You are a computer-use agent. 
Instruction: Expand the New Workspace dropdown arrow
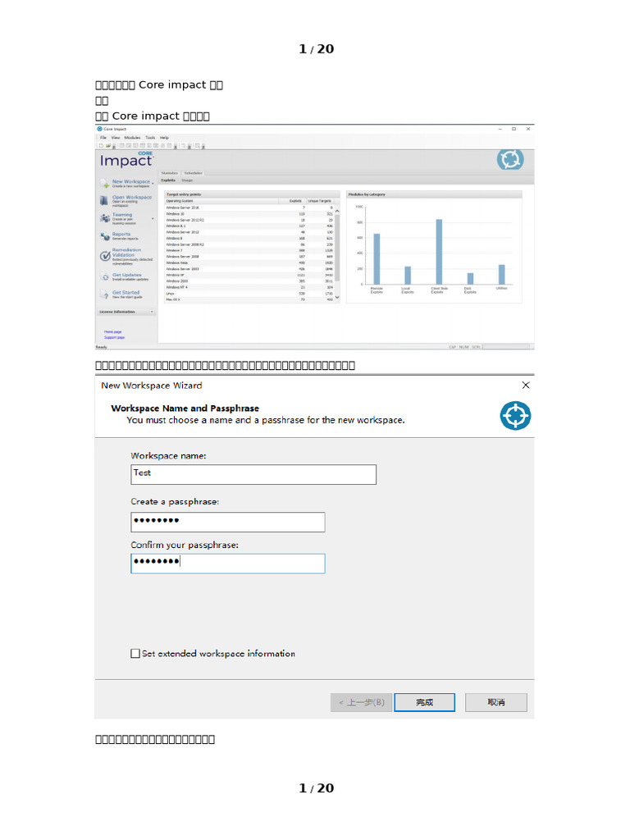pyautogui.click(x=153, y=184)
